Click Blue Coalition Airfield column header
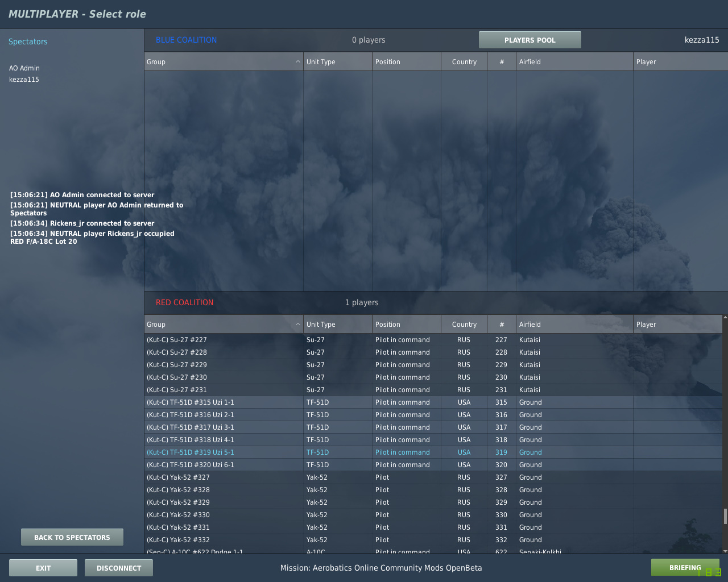728x582 pixels. click(574, 62)
